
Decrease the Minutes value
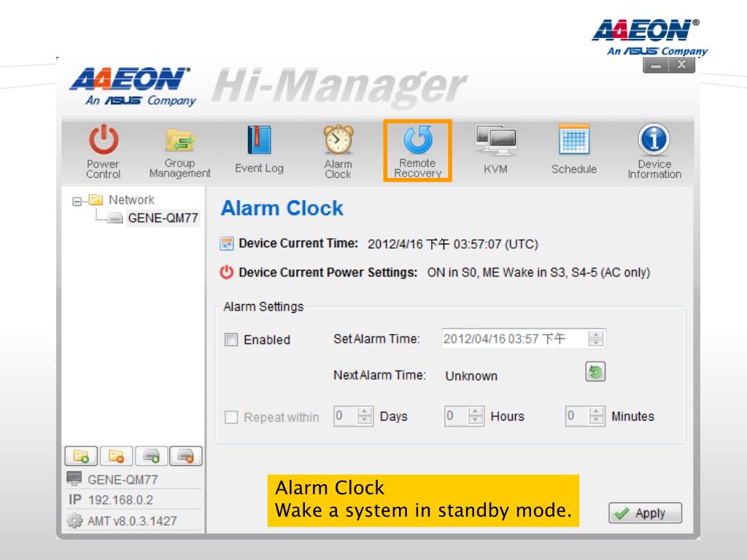pyautogui.click(x=597, y=420)
